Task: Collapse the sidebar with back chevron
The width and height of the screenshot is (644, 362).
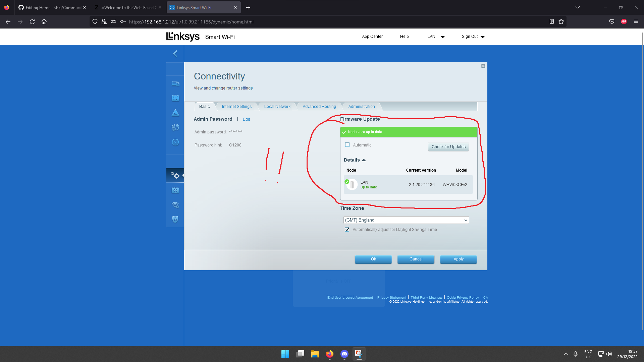Action: (175, 54)
